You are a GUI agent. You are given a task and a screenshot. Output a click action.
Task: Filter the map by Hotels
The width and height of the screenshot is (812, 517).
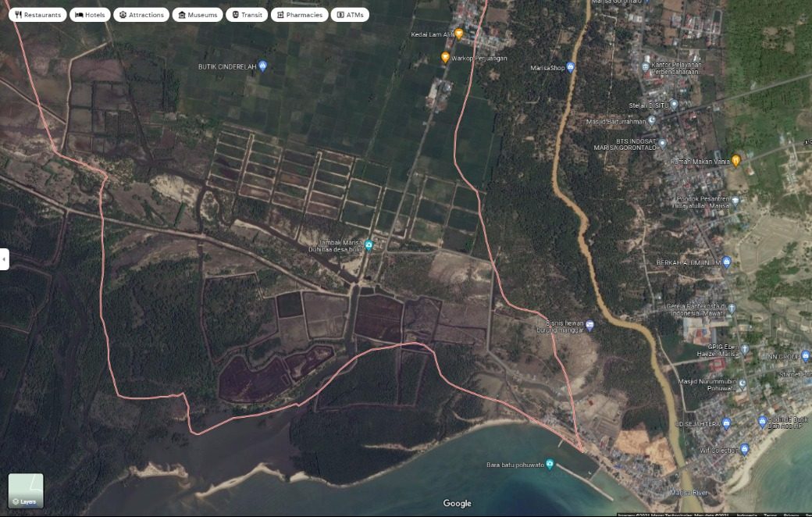point(90,15)
